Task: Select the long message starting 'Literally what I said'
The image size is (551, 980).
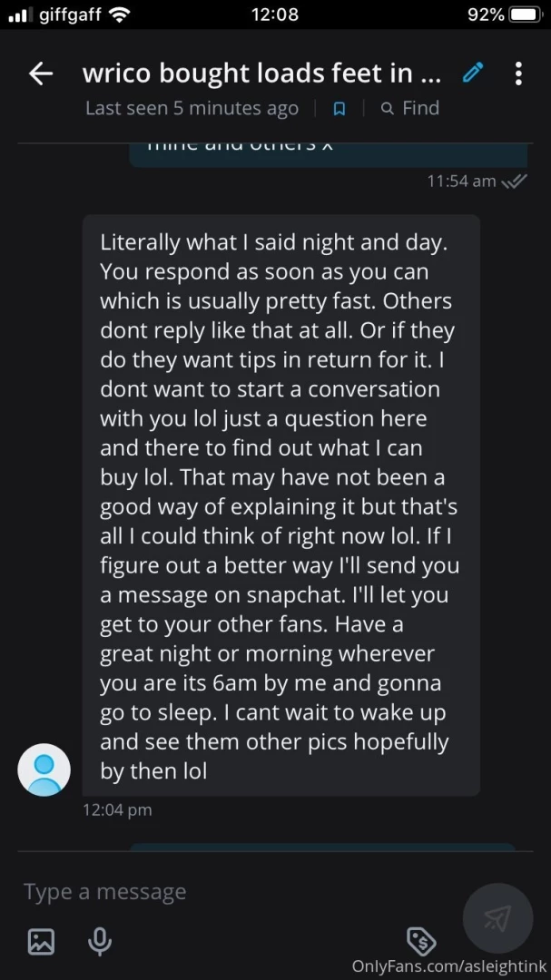Action: pyautogui.click(x=280, y=505)
